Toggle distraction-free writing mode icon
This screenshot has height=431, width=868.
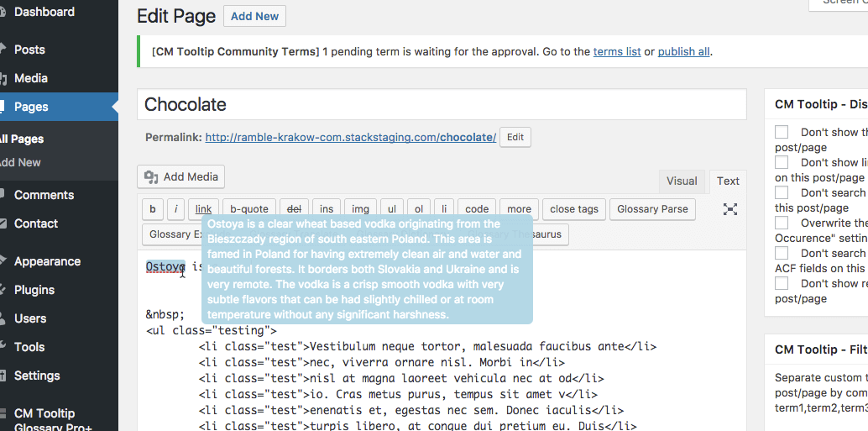click(x=730, y=209)
